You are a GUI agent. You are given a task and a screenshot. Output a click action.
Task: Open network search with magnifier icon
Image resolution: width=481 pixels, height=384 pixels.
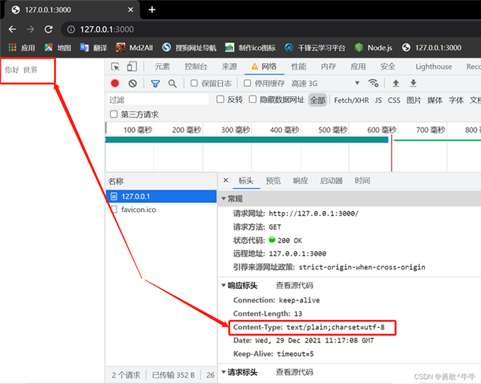[172, 83]
